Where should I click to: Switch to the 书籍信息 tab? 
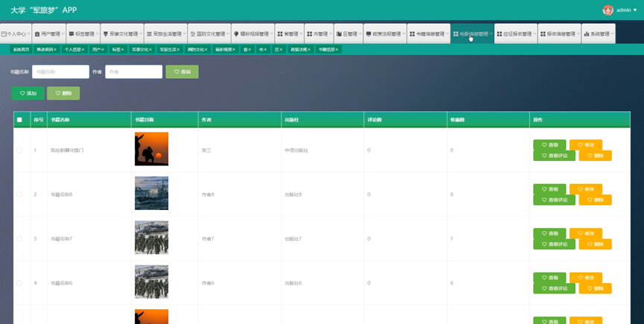328,50
